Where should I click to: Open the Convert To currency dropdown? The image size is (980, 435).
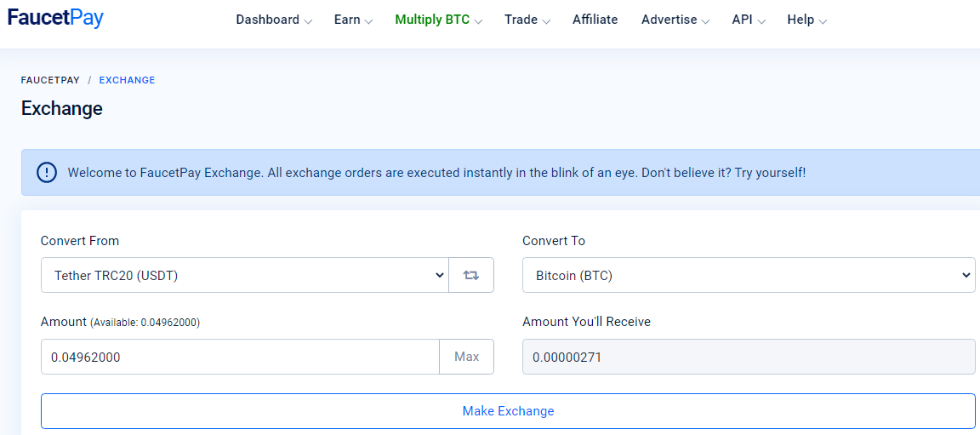click(748, 275)
